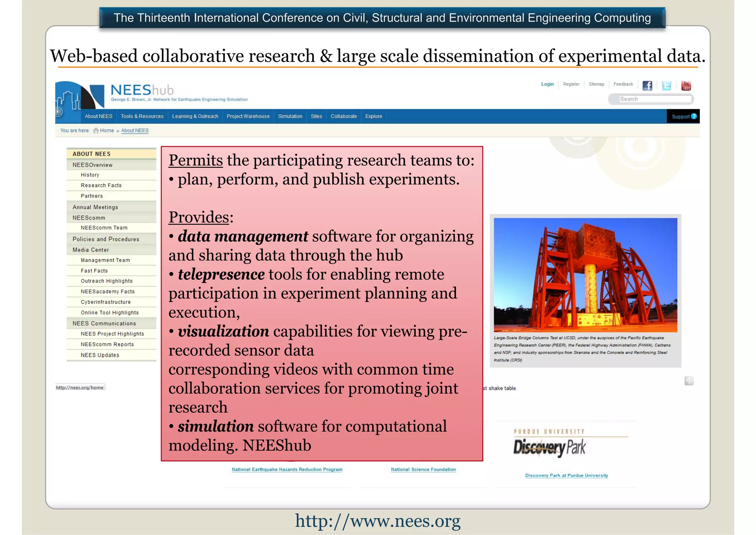Click the Register link
Viewport: 756px width, 535px height.
[571, 84]
